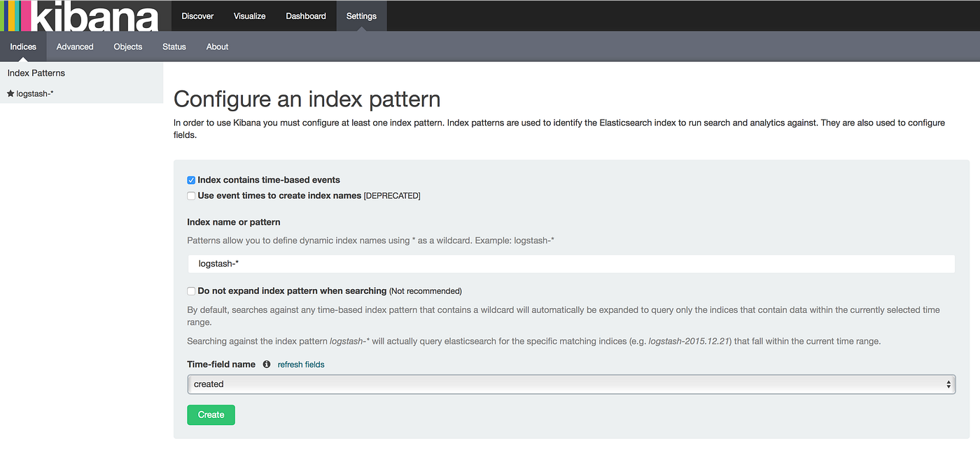The height and width of the screenshot is (455, 980).
Task: Click the Kibana logo
Action: click(x=80, y=16)
